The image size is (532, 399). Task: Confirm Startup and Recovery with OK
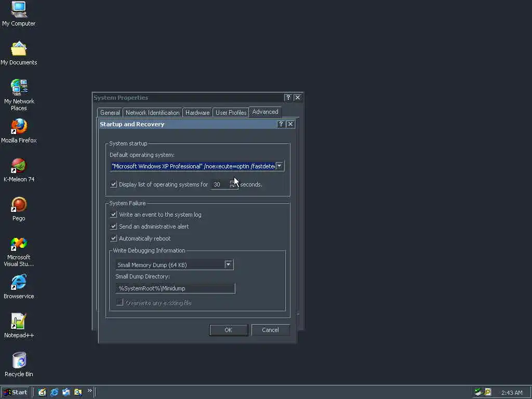click(x=229, y=330)
